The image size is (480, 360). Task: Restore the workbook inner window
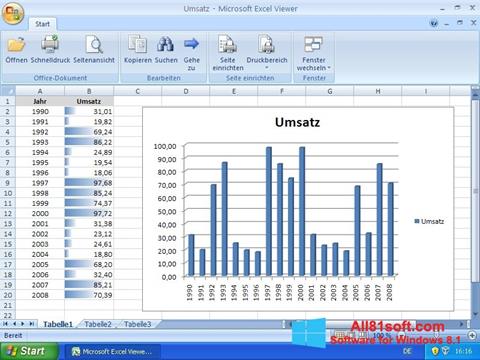pyautogui.click(x=460, y=23)
